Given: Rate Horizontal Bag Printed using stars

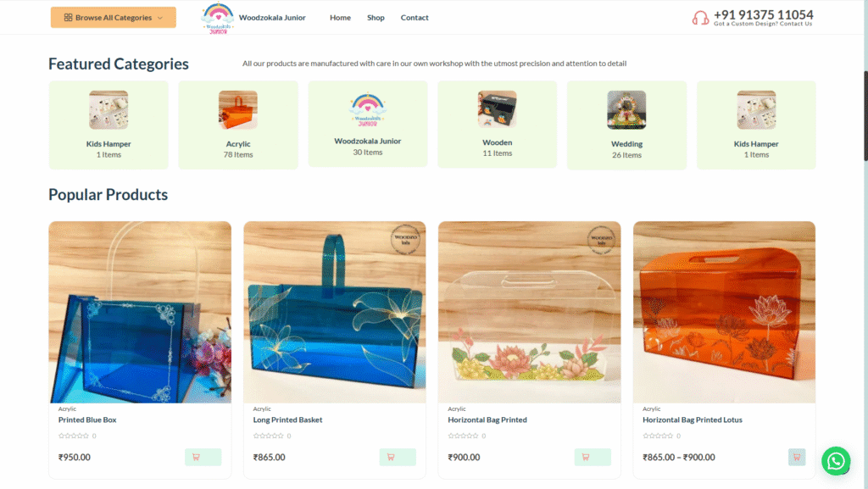Looking at the screenshot, I should coord(463,436).
